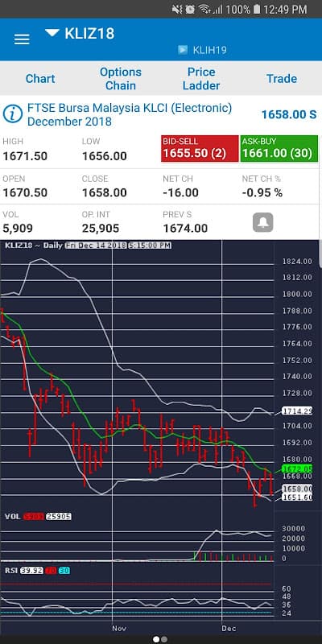This screenshot has height=644, width=322.
Task: Tap the last price 1658.00 S
Action: coord(289,114)
